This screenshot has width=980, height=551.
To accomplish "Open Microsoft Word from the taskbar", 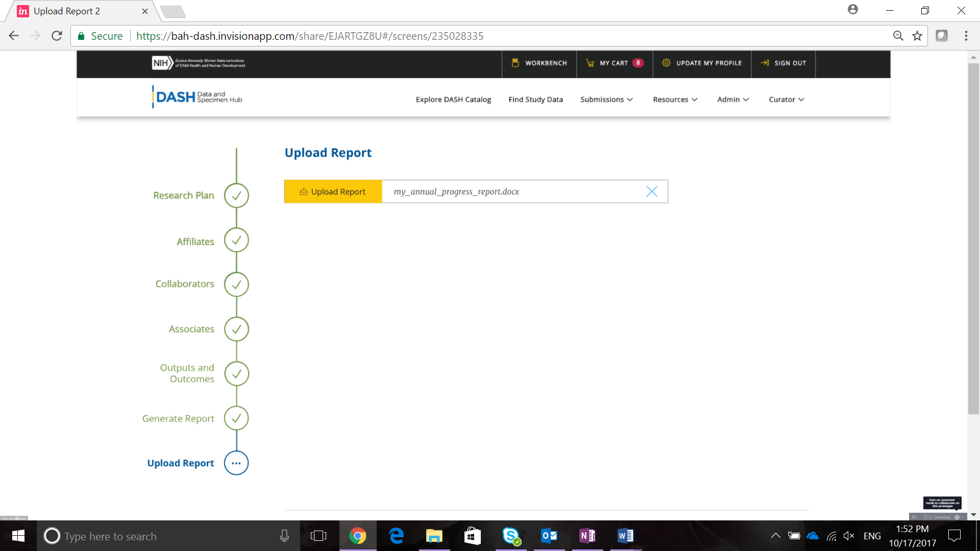I will pyautogui.click(x=625, y=536).
